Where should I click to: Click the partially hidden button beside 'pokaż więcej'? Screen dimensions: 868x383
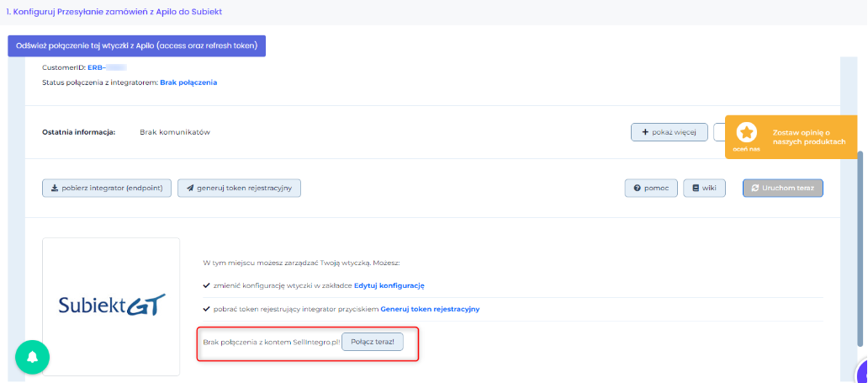tap(719, 132)
